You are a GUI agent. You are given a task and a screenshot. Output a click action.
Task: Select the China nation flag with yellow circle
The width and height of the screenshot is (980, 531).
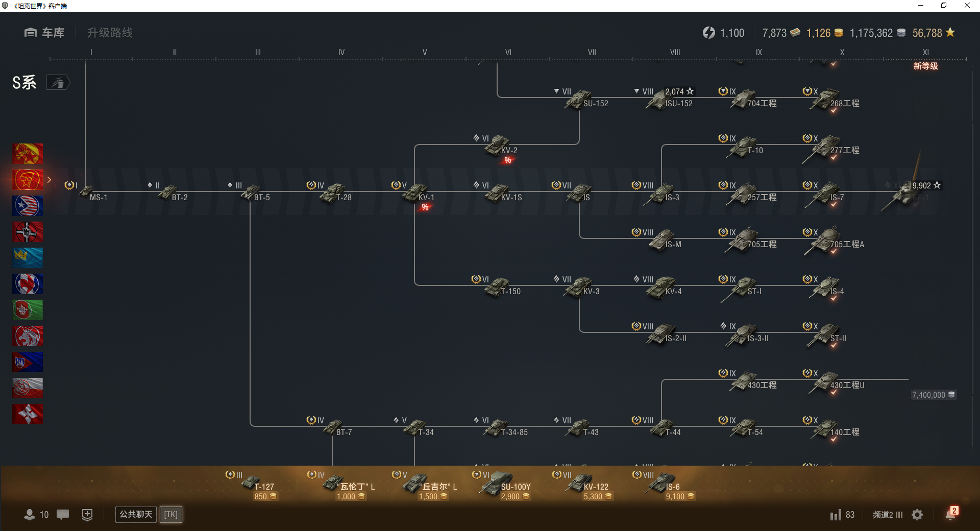28,154
